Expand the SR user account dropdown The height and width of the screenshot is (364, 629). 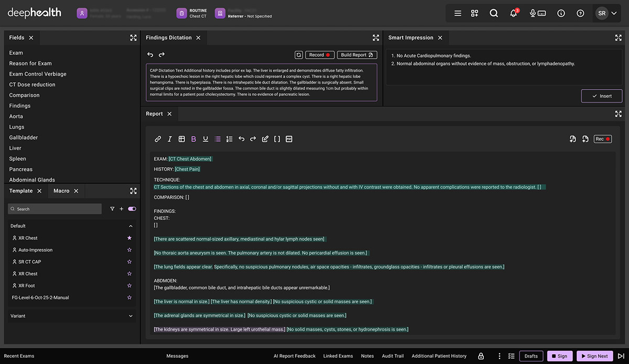tap(607, 13)
